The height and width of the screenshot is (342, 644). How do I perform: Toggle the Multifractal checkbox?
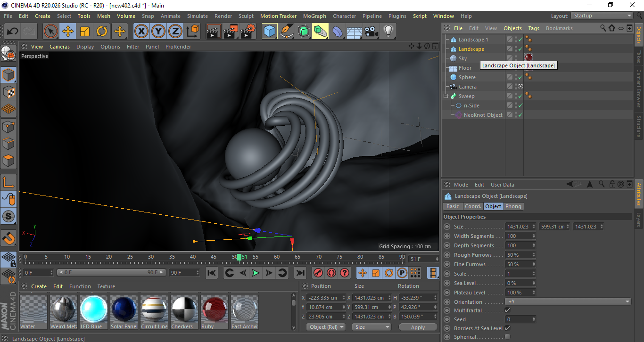click(507, 310)
